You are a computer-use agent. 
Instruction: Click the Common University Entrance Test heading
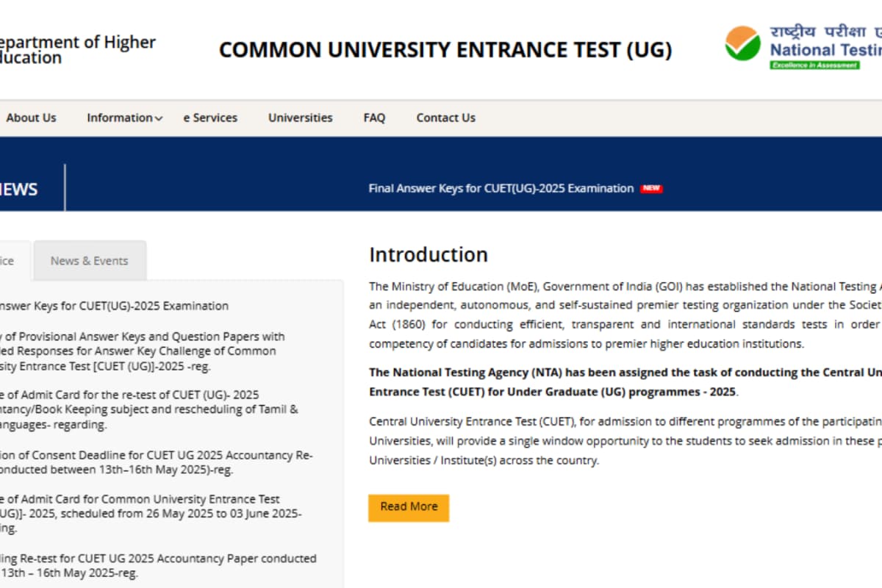(445, 50)
